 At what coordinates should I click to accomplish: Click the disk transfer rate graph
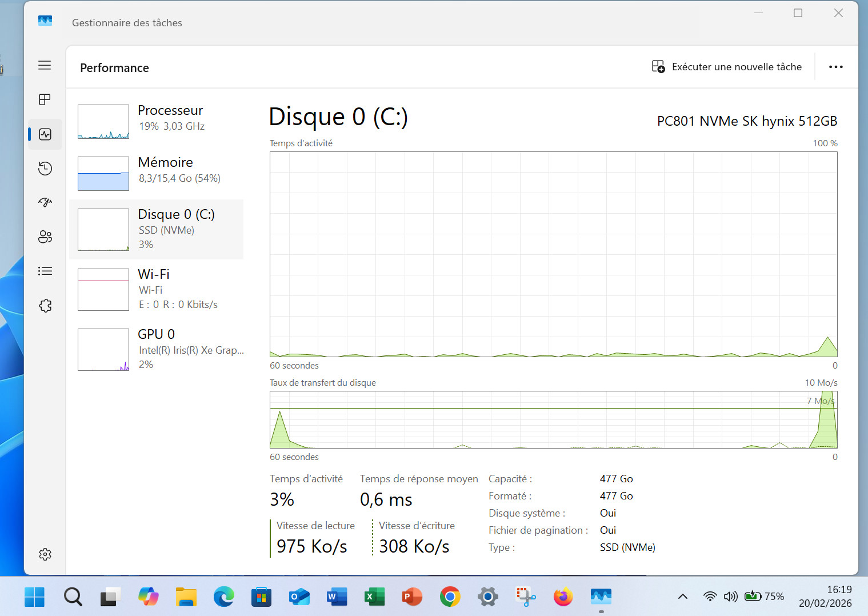tap(553, 419)
